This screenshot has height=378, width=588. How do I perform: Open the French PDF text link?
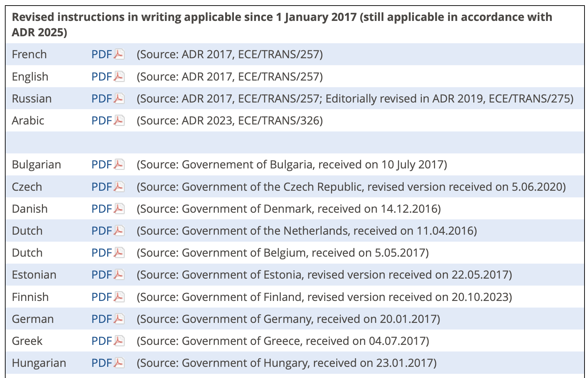tap(102, 54)
